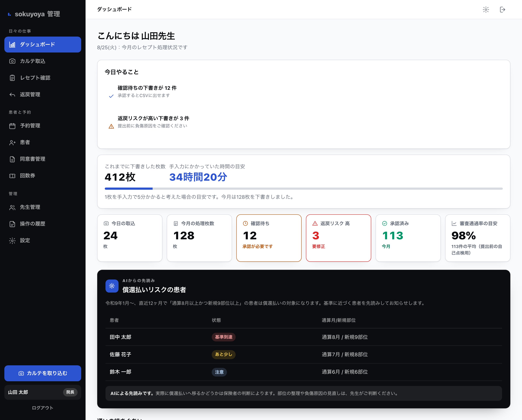Click the 注意 status badge

pyautogui.click(x=219, y=372)
